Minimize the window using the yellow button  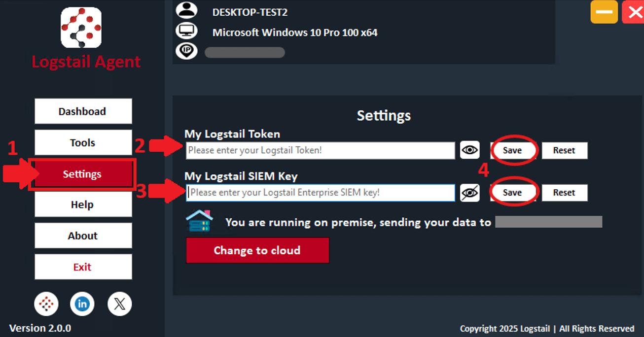(x=604, y=12)
